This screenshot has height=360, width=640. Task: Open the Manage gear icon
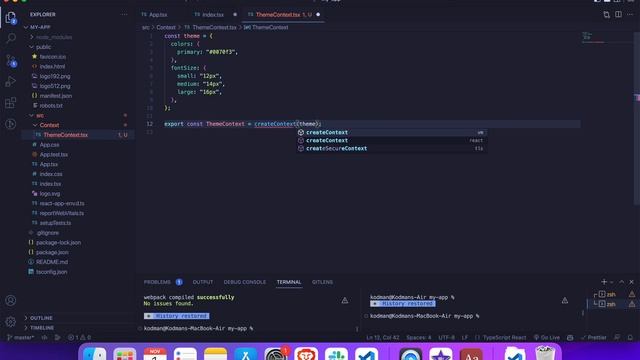coord(11,322)
